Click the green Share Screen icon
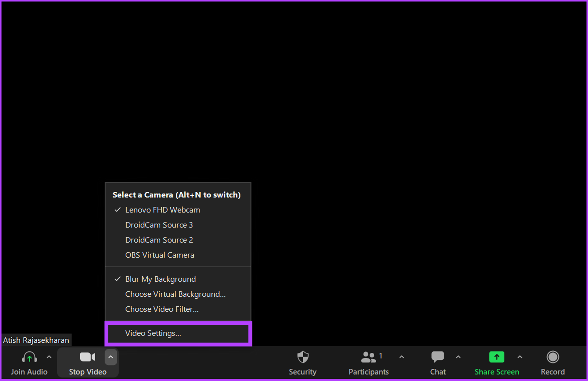The height and width of the screenshot is (381, 588). [496, 357]
